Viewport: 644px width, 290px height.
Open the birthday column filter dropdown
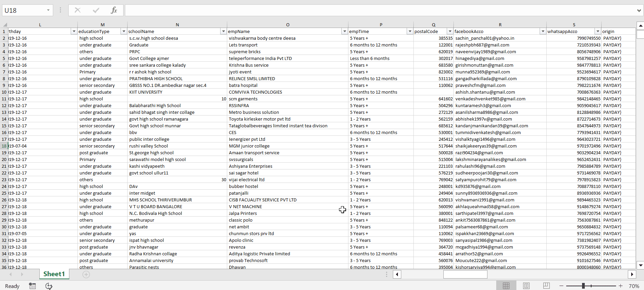74,31
